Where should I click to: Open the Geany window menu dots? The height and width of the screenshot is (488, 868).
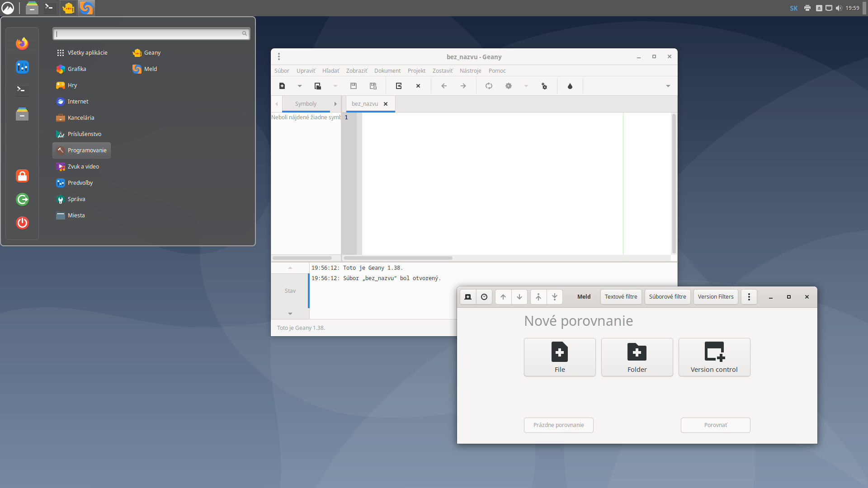point(279,56)
